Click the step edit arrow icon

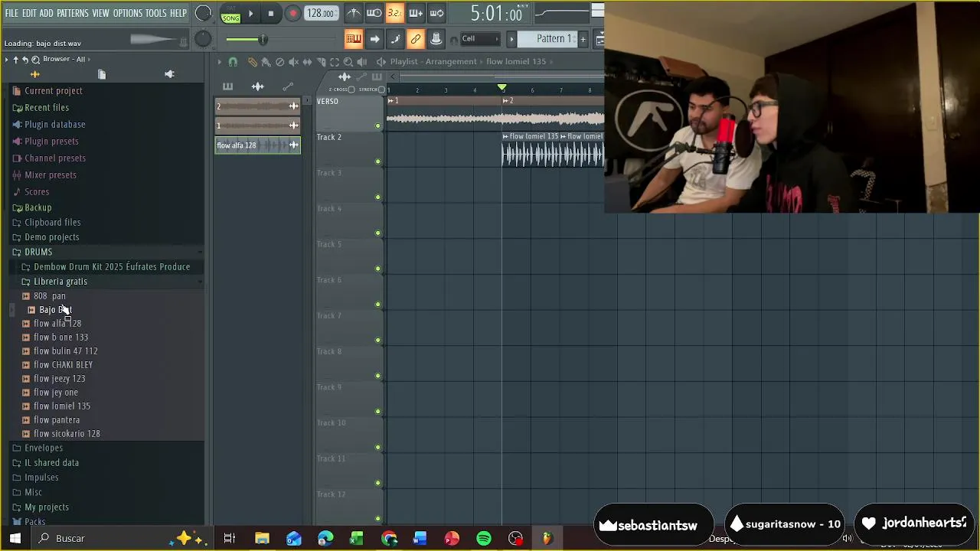(374, 39)
